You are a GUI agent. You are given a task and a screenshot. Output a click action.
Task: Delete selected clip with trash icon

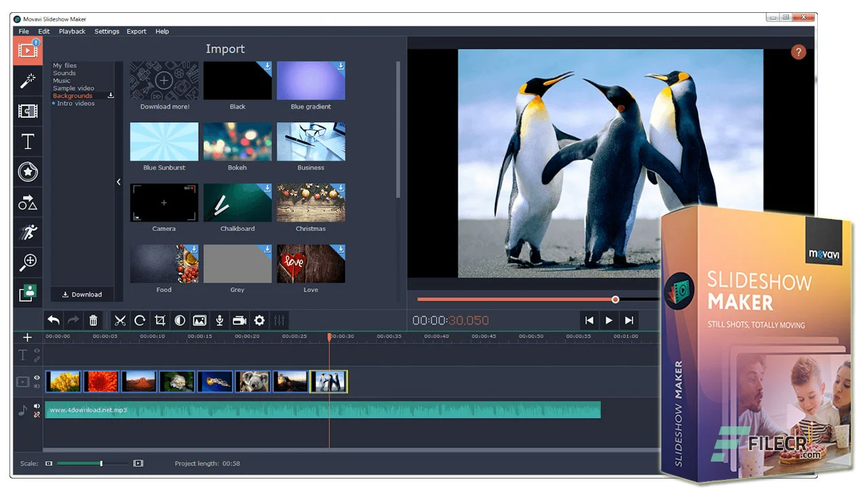point(94,321)
